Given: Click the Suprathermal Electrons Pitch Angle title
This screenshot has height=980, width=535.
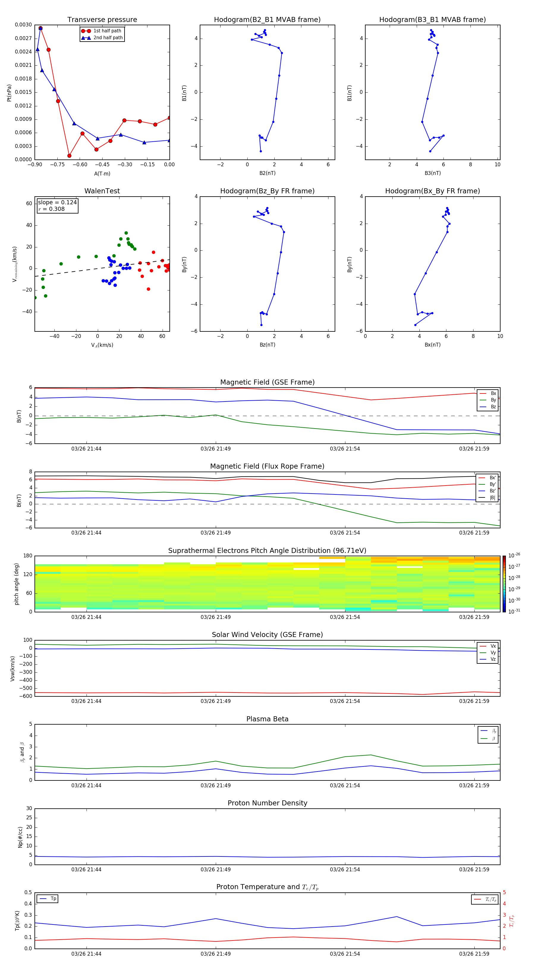Looking at the screenshot, I should point(267,551).
